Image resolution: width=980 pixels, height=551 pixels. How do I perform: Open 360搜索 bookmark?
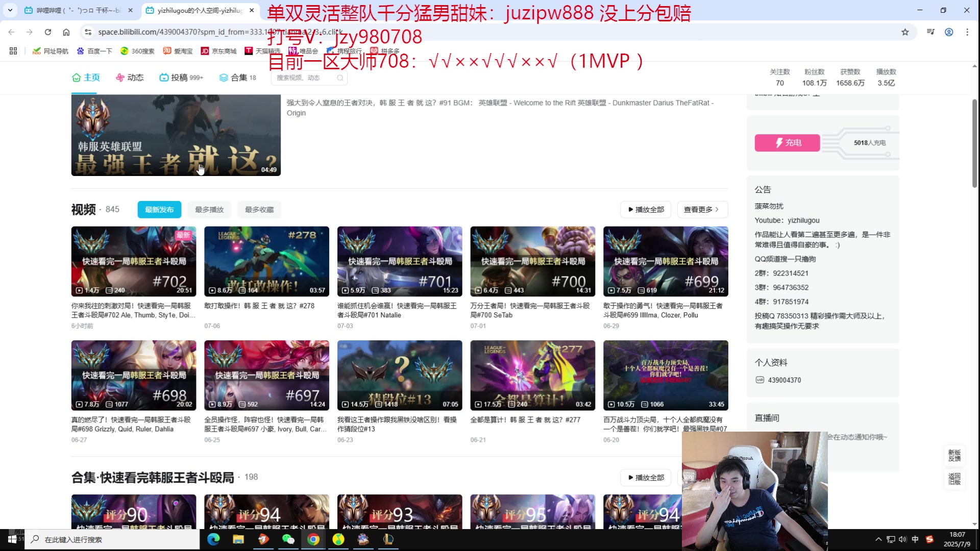137,51
